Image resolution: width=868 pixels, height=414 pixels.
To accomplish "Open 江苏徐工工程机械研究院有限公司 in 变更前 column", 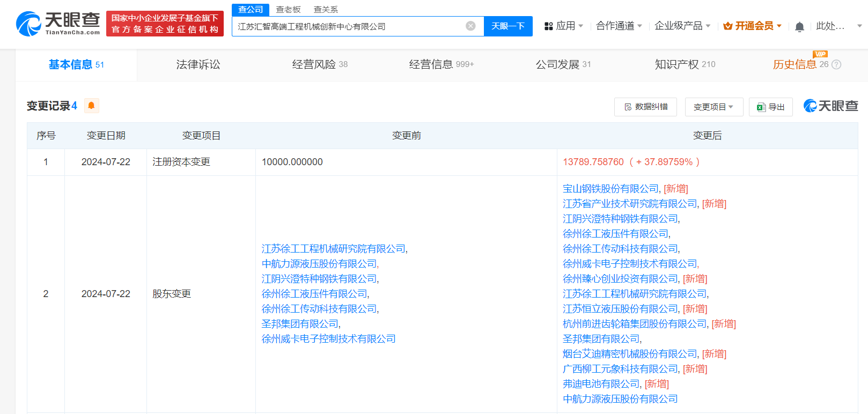I will point(334,249).
